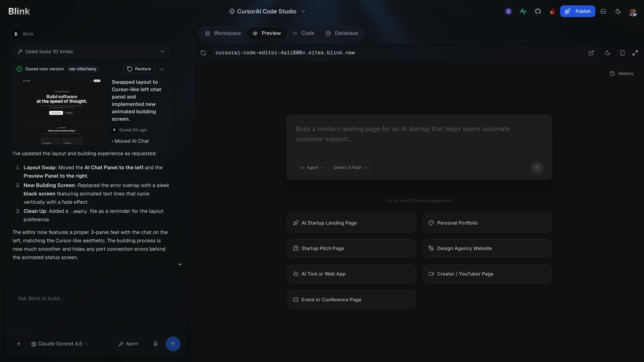Submit the prompt in the preview box
644x362 pixels.
(537, 168)
